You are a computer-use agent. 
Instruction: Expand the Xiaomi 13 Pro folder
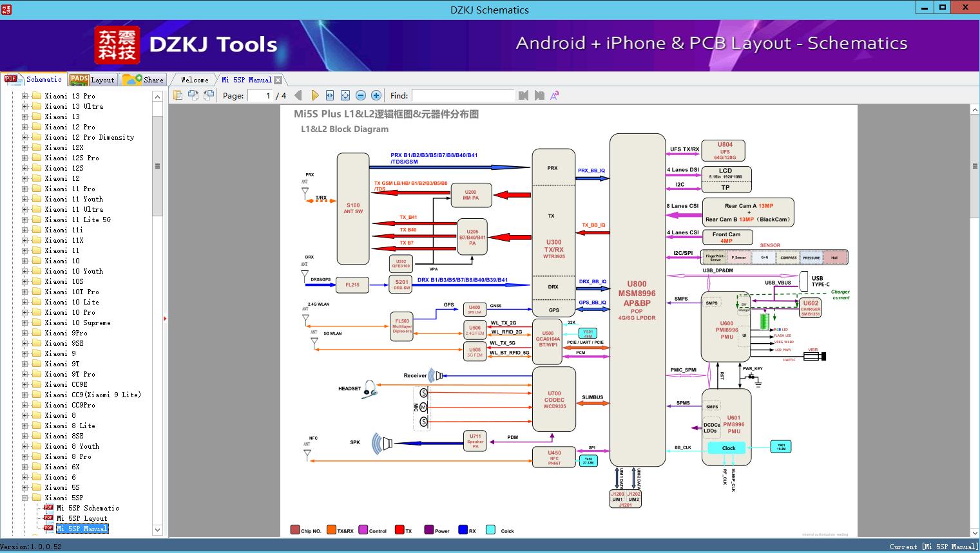(25, 96)
